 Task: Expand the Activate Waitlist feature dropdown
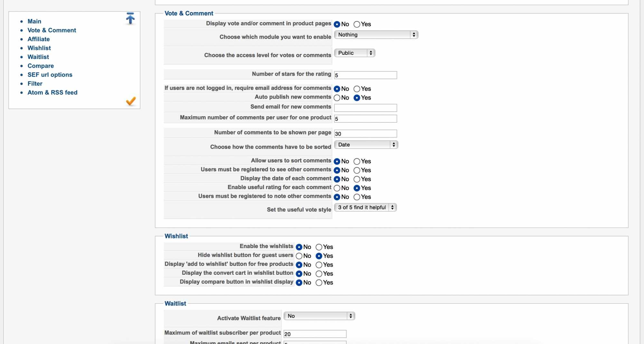pos(319,316)
